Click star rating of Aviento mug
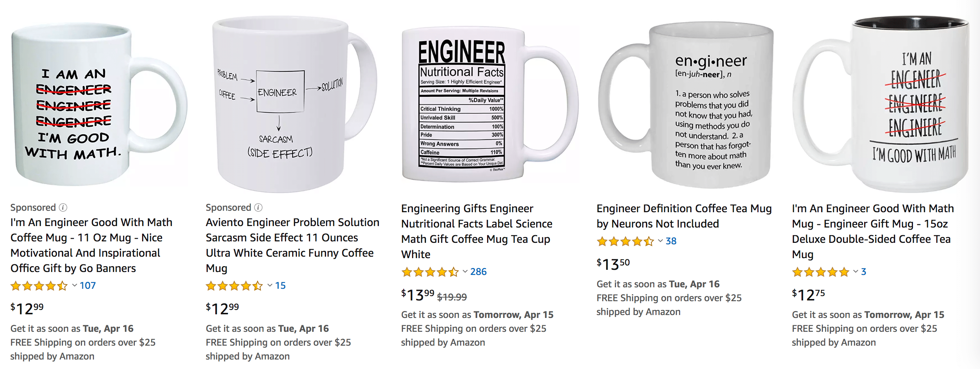The width and height of the screenshot is (980, 369). tap(234, 286)
